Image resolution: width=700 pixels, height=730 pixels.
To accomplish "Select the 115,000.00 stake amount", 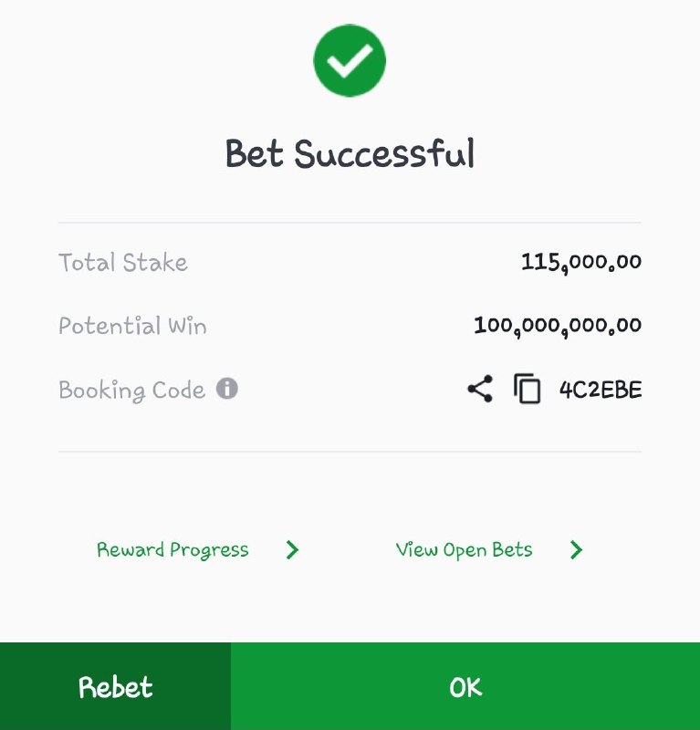I will [x=581, y=262].
